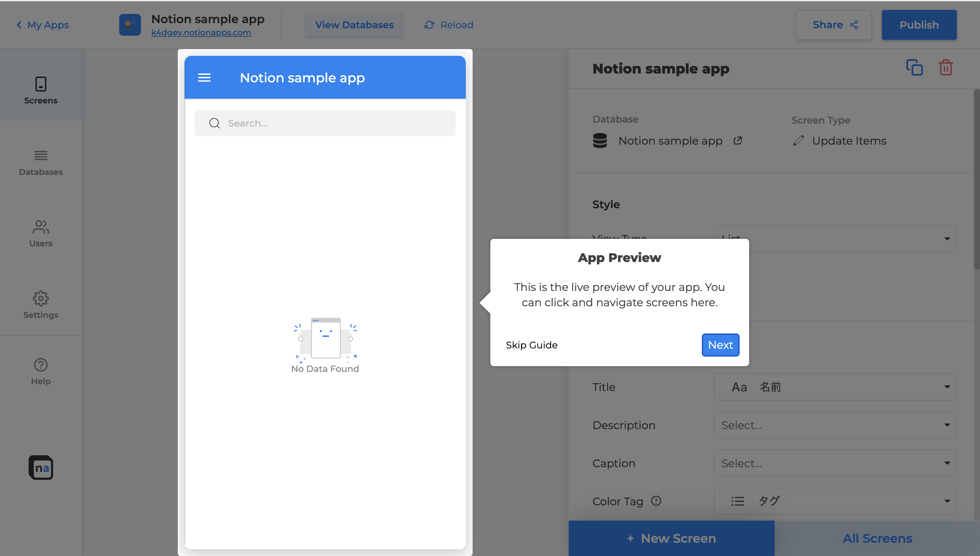Click the Search field in app preview

[325, 123]
